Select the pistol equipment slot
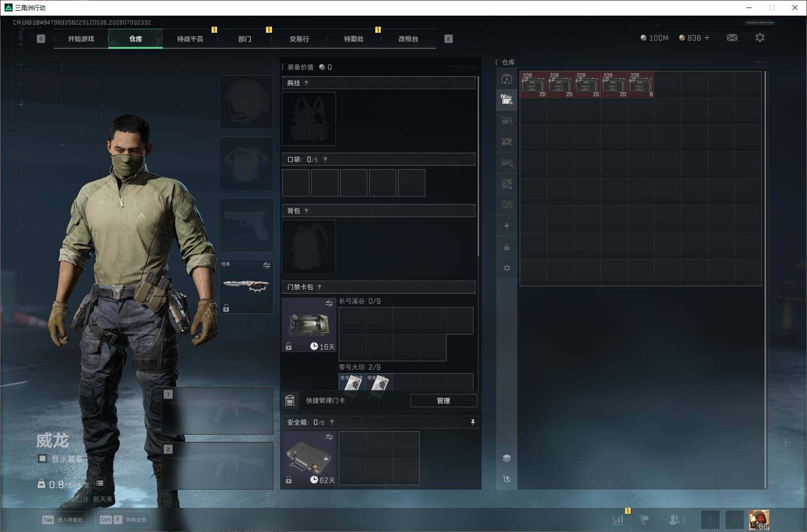807x532 pixels. 246,225
